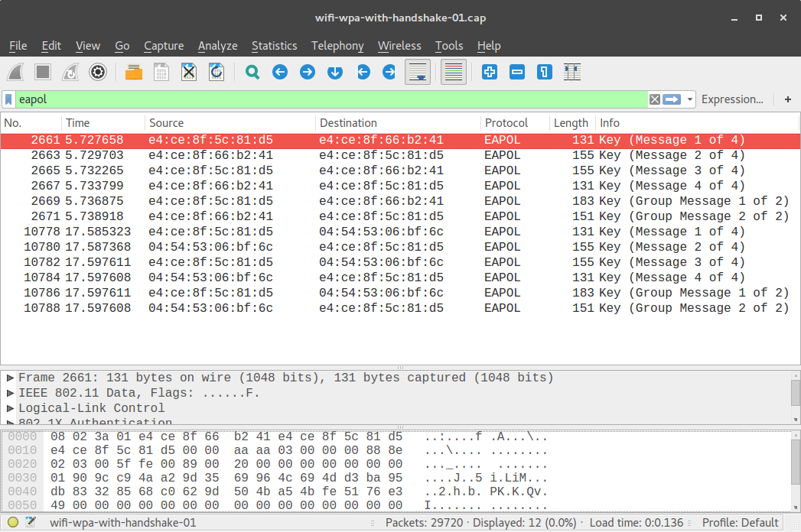This screenshot has width=801, height=532.
Task: Click the Stop Capture icon
Action: pos(43,72)
